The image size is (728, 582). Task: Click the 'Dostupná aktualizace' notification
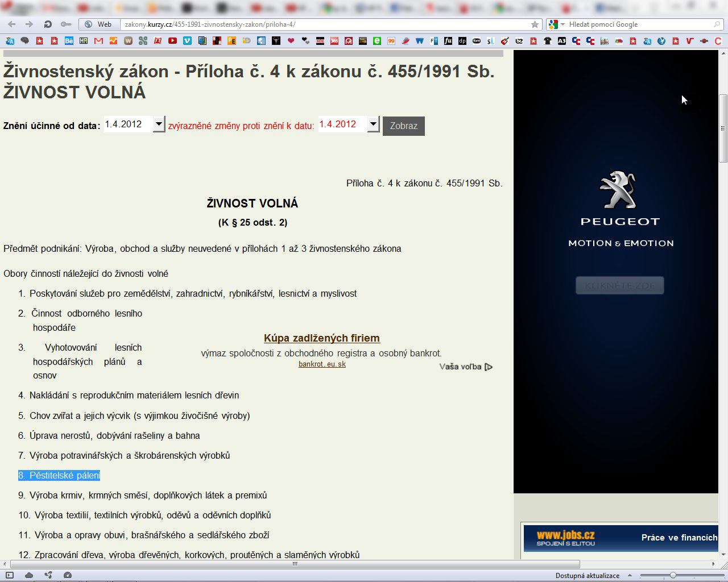tap(588, 576)
